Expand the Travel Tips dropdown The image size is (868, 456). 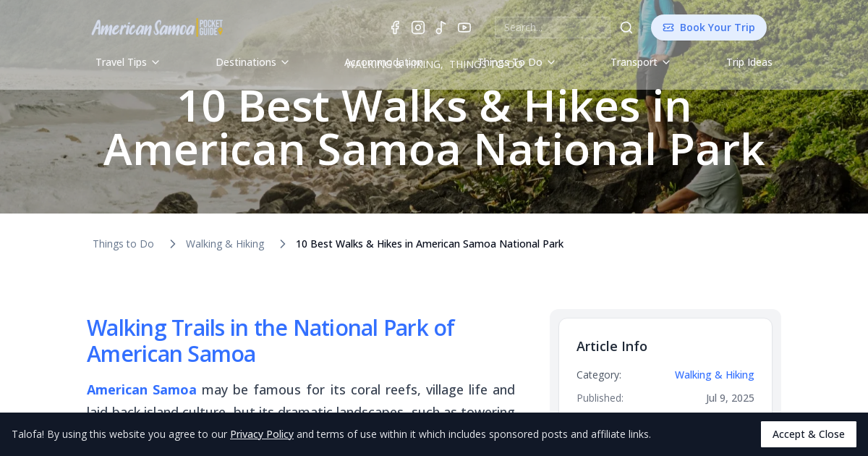click(x=127, y=62)
